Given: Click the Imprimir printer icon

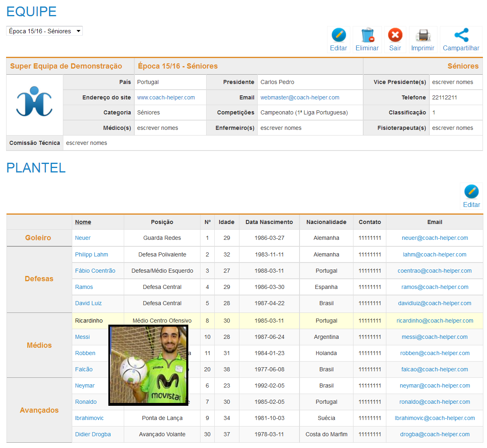Looking at the screenshot, I should click(x=423, y=36).
